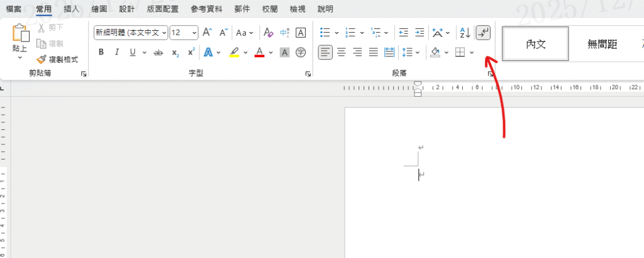The height and width of the screenshot is (258, 644).
Task: Click the Increase Indent icon
Action: click(419, 32)
